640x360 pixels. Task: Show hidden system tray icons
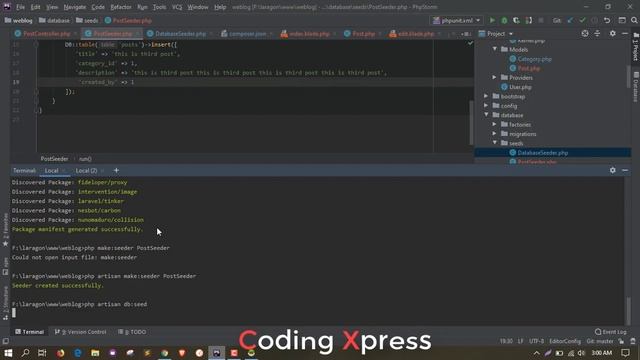536,353
